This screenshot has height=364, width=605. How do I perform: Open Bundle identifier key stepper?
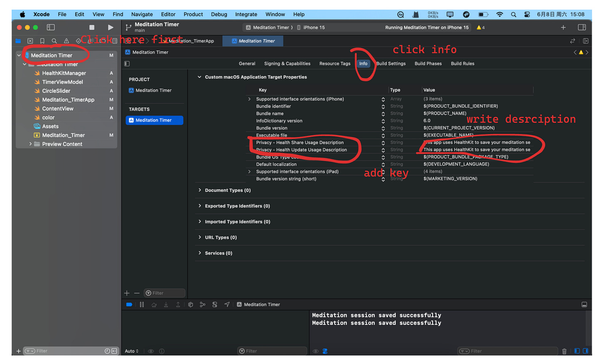coord(383,106)
